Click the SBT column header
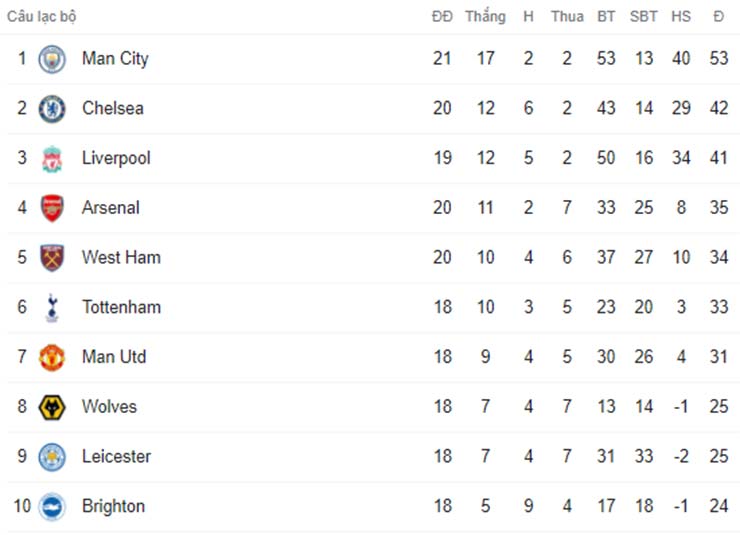Screen dimensions: 740x535 (x=644, y=17)
